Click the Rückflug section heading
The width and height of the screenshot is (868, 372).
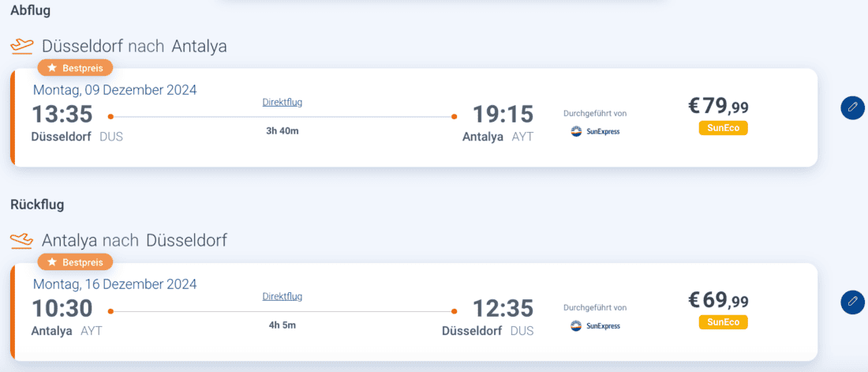coord(37,205)
